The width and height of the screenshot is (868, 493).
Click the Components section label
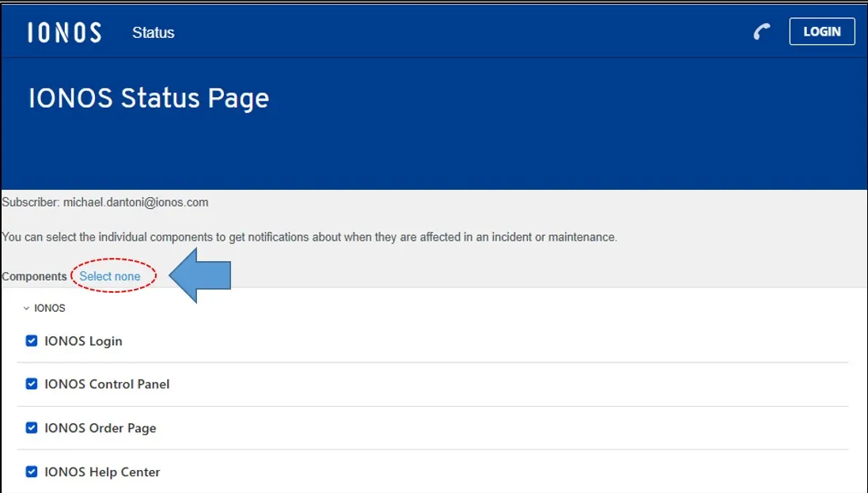coord(34,276)
